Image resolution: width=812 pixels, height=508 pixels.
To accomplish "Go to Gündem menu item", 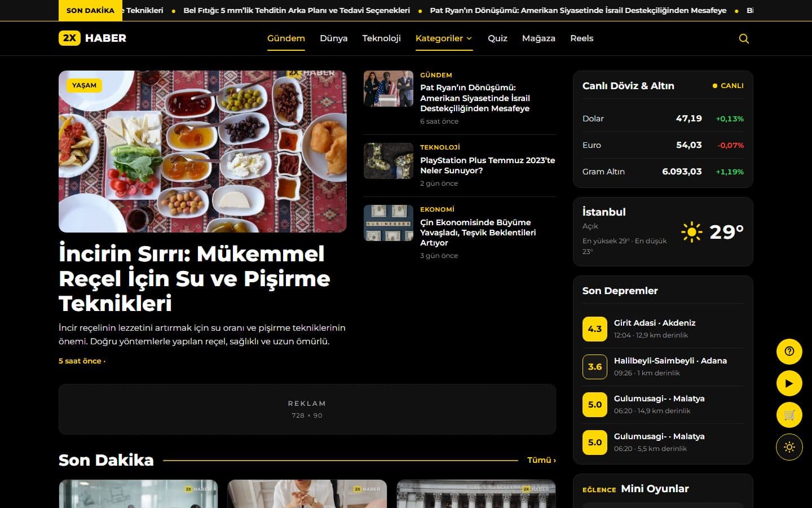I will click(286, 38).
